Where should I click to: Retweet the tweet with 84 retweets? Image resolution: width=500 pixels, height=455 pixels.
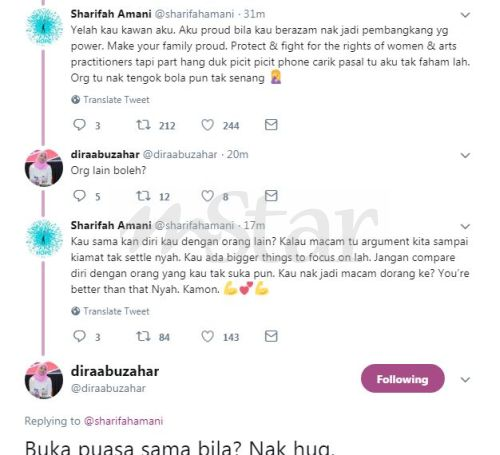click(x=143, y=336)
